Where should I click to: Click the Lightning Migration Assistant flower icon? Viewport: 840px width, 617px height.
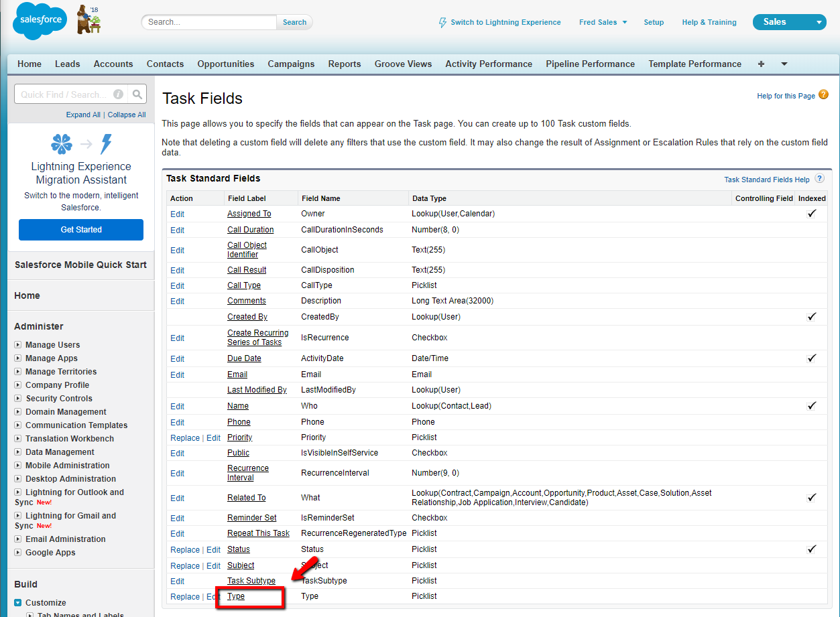pos(62,144)
